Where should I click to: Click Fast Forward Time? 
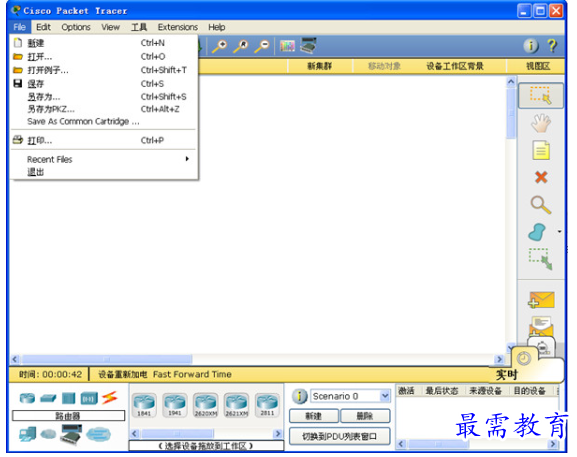192,375
